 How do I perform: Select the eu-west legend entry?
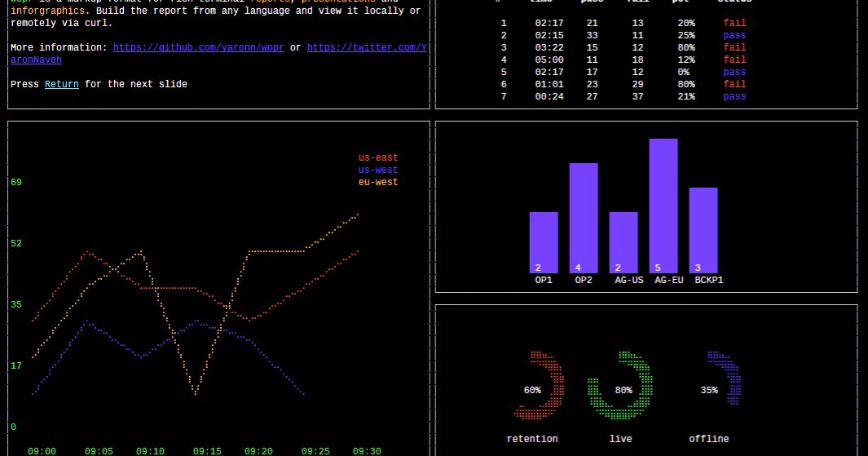point(378,182)
